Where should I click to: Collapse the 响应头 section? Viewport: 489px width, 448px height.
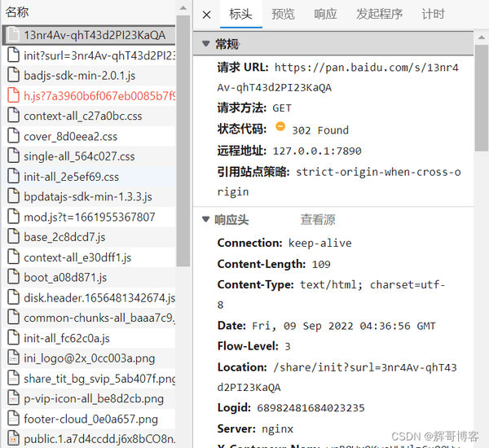[206, 219]
